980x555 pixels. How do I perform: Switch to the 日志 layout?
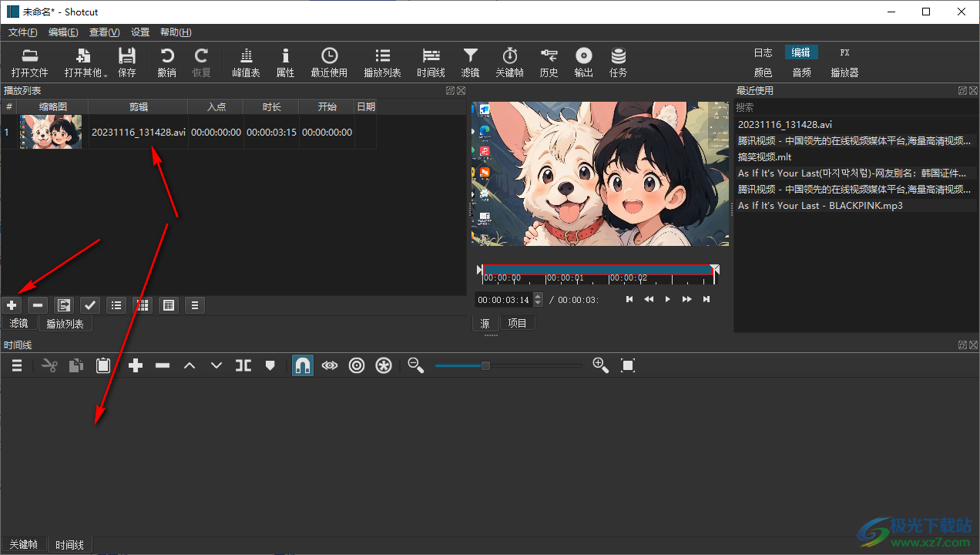click(763, 52)
